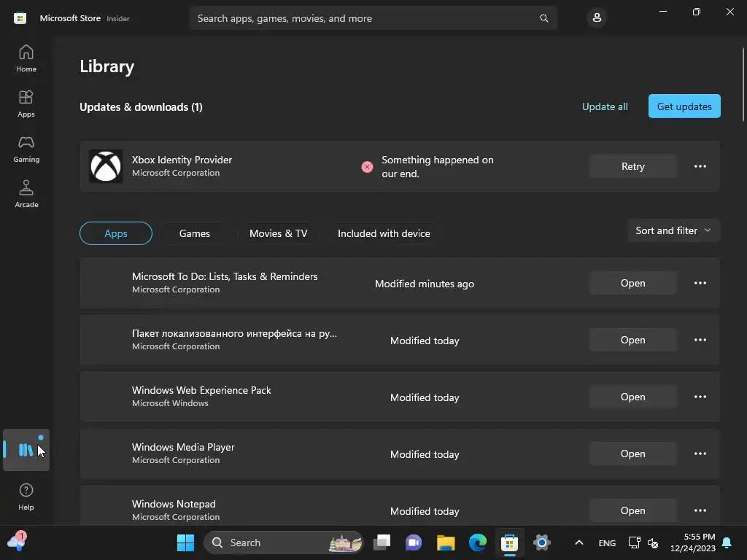Viewport: 747px width, 560px height.
Task: Open the Arcade section in sidebar
Action: (26, 194)
